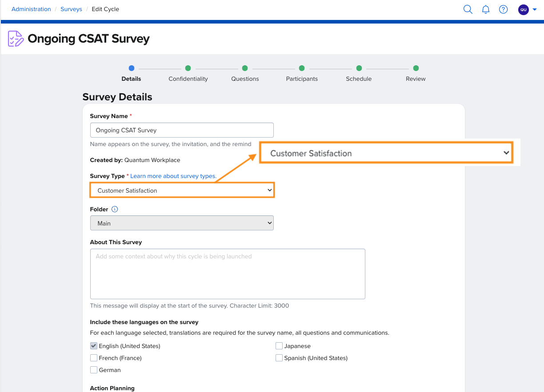Image resolution: width=544 pixels, height=392 pixels.
Task: Check the German language box
Action: 94,370
